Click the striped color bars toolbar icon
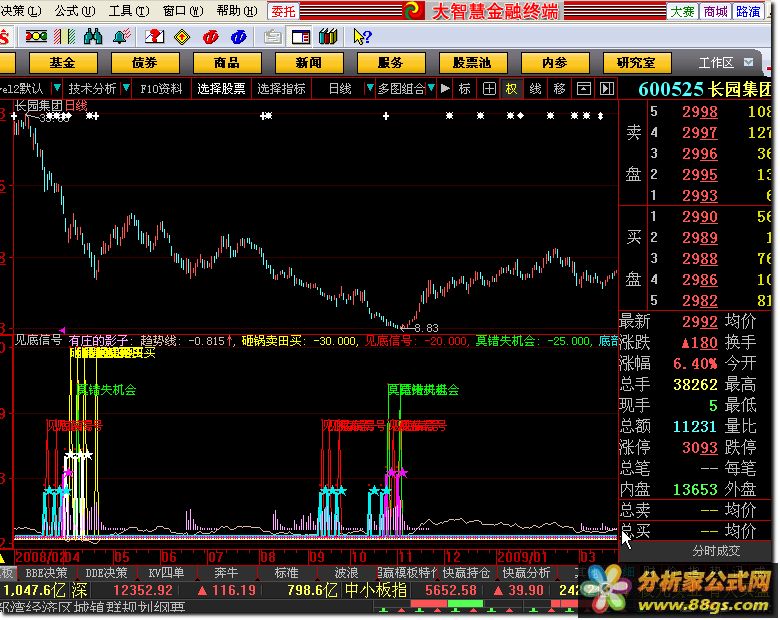The width and height of the screenshot is (780, 620). click(x=65, y=36)
